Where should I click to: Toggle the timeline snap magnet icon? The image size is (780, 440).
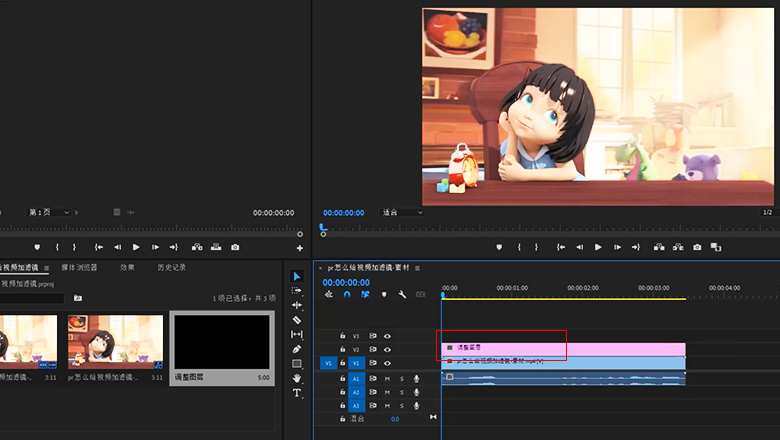347,295
